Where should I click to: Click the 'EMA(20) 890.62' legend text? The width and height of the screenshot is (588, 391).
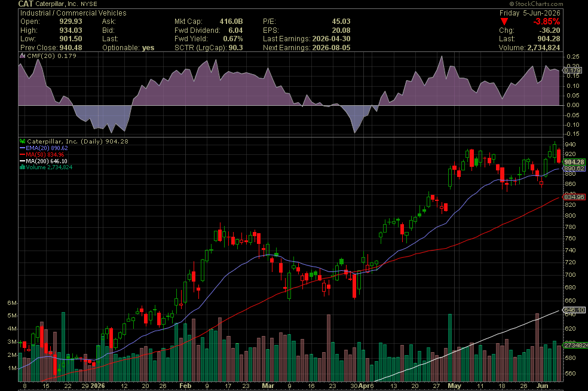click(x=47, y=148)
